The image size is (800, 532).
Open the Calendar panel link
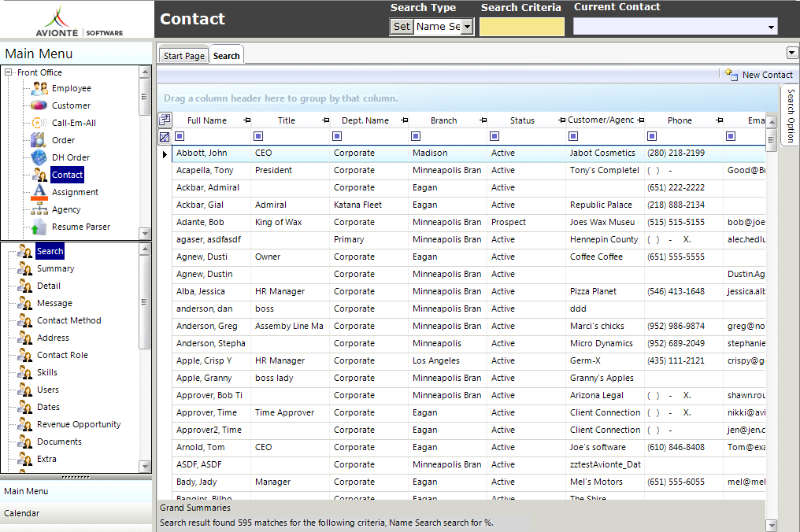(x=21, y=513)
